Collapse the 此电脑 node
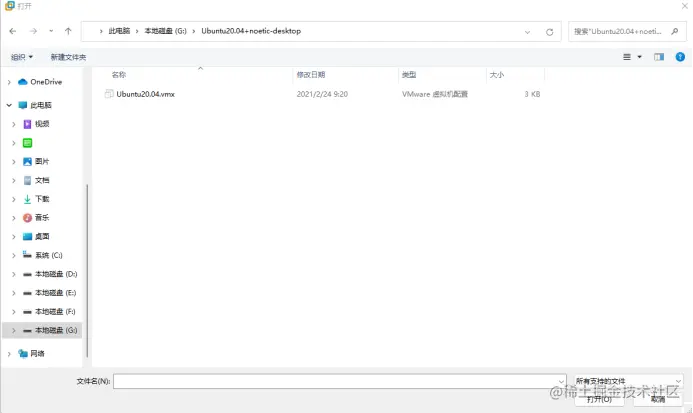The height and width of the screenshot is (413, 693). pos(9,105)
